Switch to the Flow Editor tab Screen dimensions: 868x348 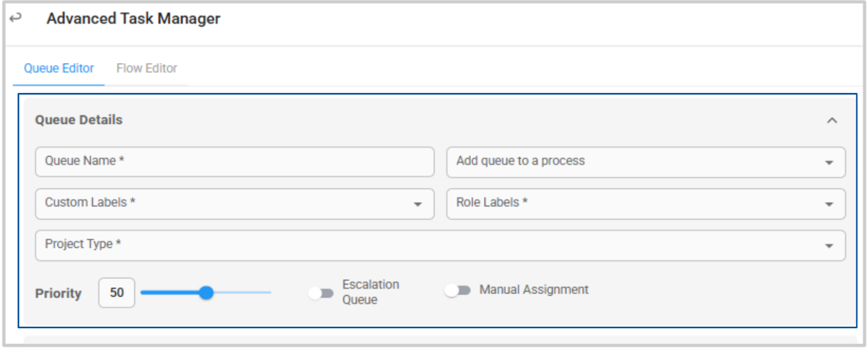(x=146, y=68)
